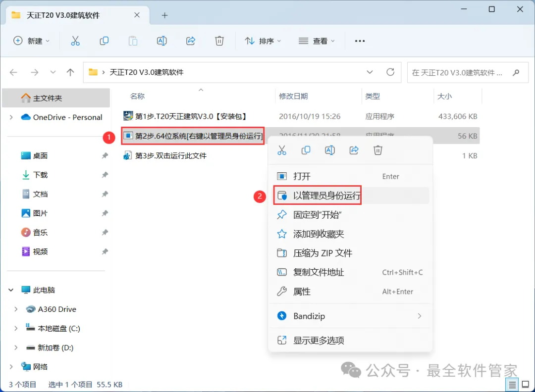The height and width of the screenshot is (392, 535).
Task: Click the Delete trash icon in the toolbar
Action: [x=219, y=41]
